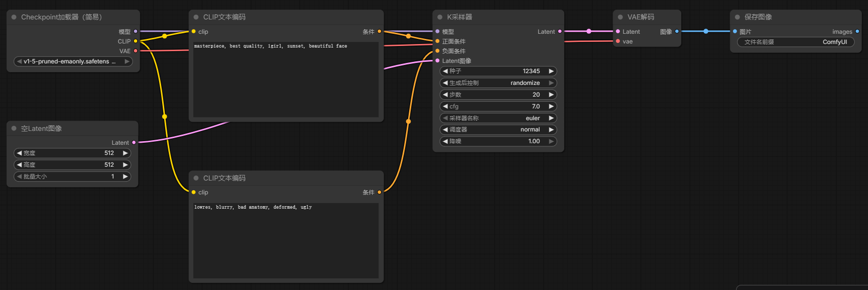Image resolution: width=868 pixels, height=290 pixels.
Task: Click the pink link midpoint between K采样器 and VAE解码
Action: 589,31
